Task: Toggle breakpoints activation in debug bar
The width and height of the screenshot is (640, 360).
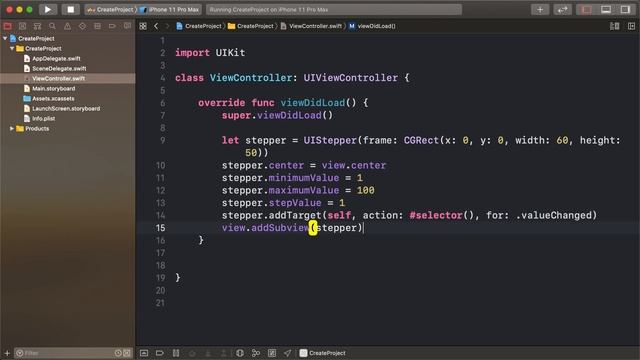Action: click(x=160, y=353)
